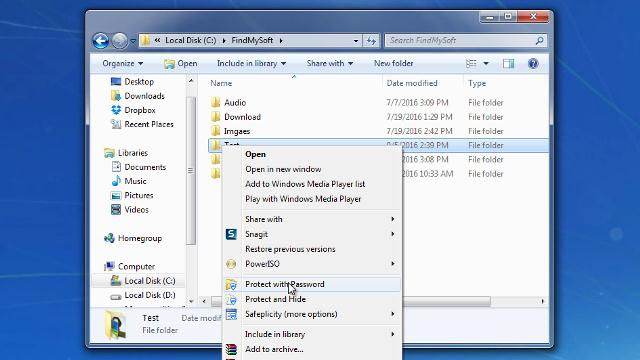
Task: Click the Snagit icon in menu
Action: pyautogui.click(x=231, y=234)
